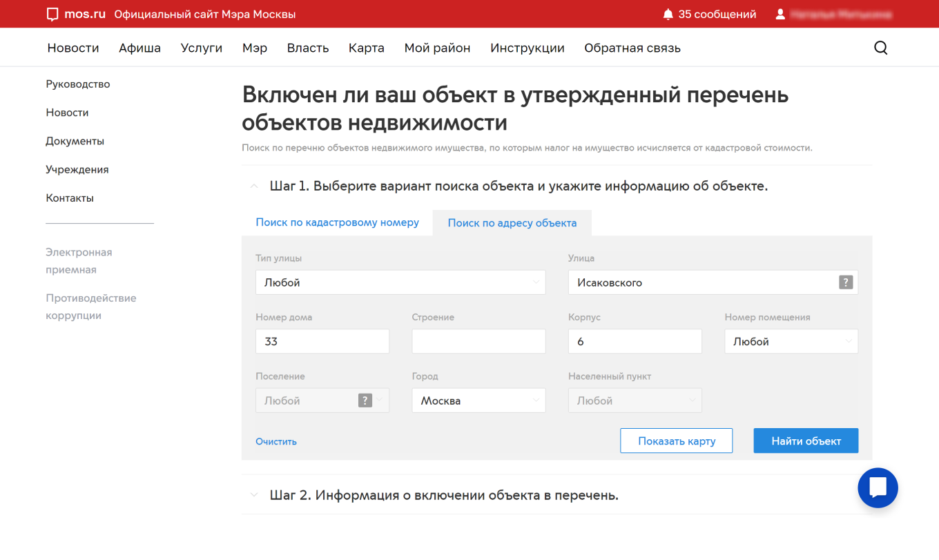Click the help question mark in Улица field
The width and height of the screenshot is (939, 560).
click(846, 282)
